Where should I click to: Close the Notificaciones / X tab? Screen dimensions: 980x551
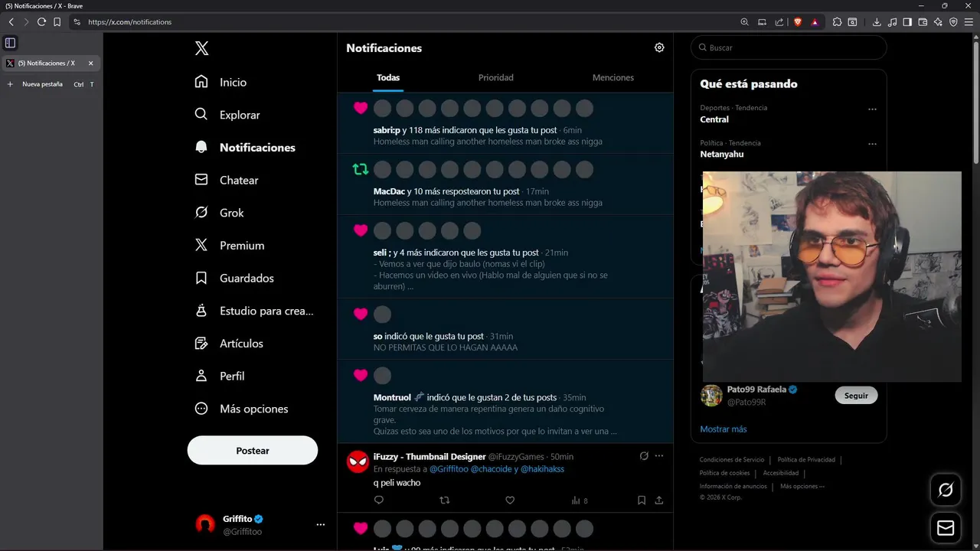[x=90, y=64]
